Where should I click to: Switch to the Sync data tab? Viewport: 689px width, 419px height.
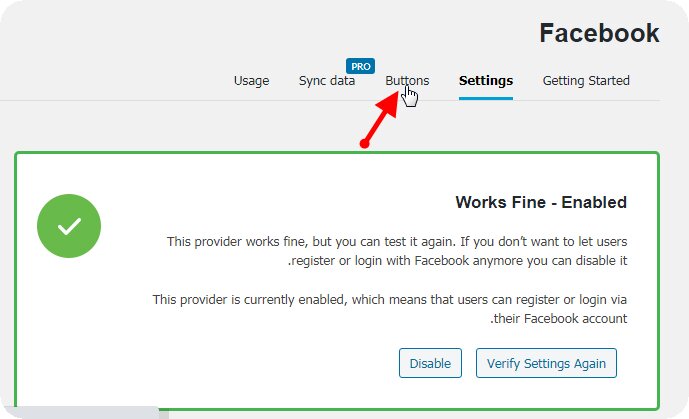pyautogui.click(x=327, y=81)
